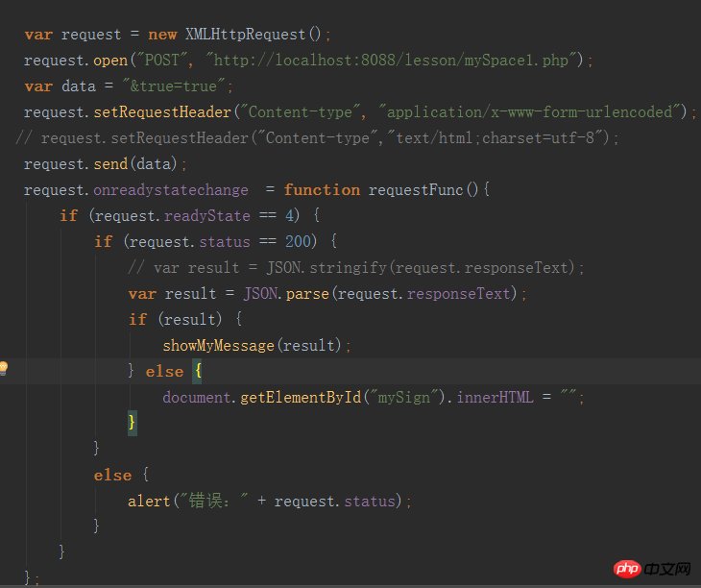Image resolution: width=701 pixels, height=588 pixels.
Task: Click the "POST" string in request.open
Action: coord(162,61)
